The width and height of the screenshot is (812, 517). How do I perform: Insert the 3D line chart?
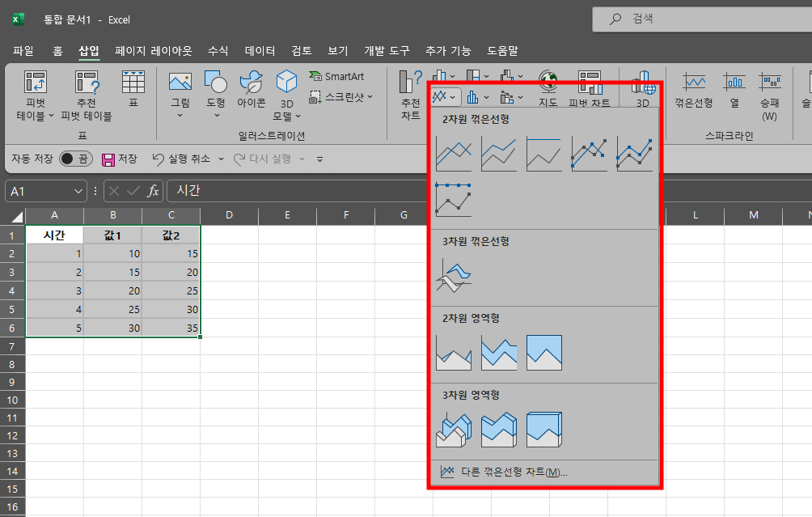[x=454, y=276]
